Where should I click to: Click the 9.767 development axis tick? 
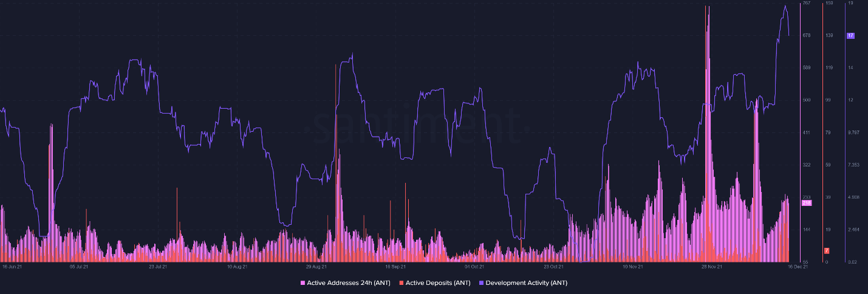(x=853, y=132)
